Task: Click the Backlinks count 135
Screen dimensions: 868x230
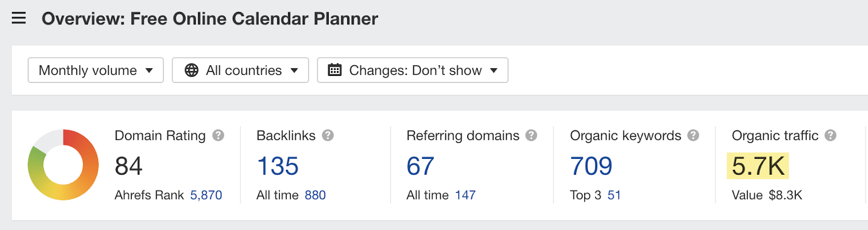Action: pyautogui.click(x=278, y=166)
